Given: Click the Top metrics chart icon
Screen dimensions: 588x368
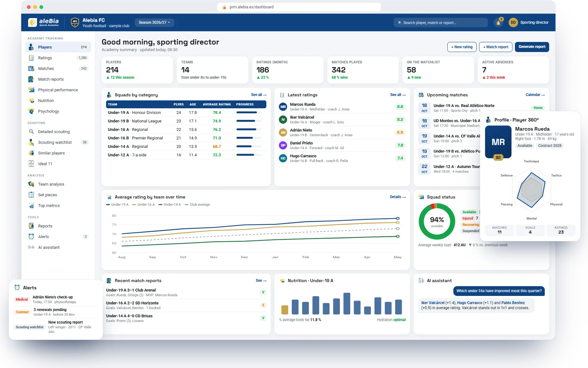Looking at the screenshot, I should coord(31,206).
